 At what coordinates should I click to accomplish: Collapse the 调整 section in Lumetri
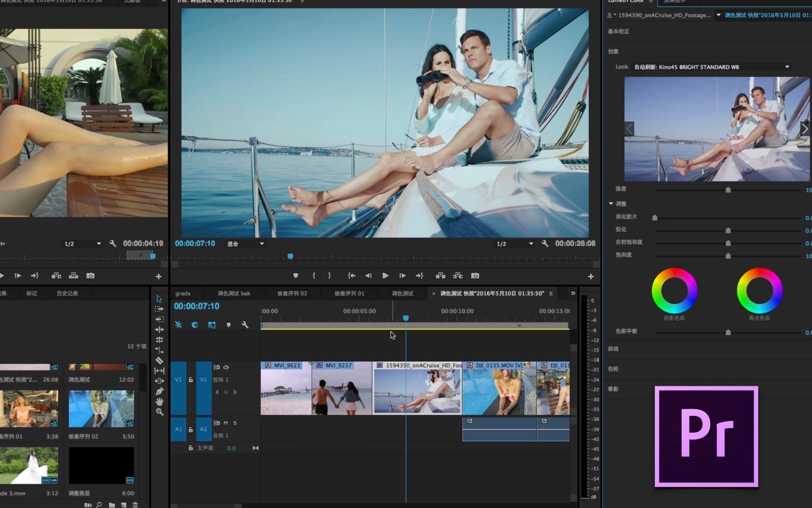pos(611,204)
